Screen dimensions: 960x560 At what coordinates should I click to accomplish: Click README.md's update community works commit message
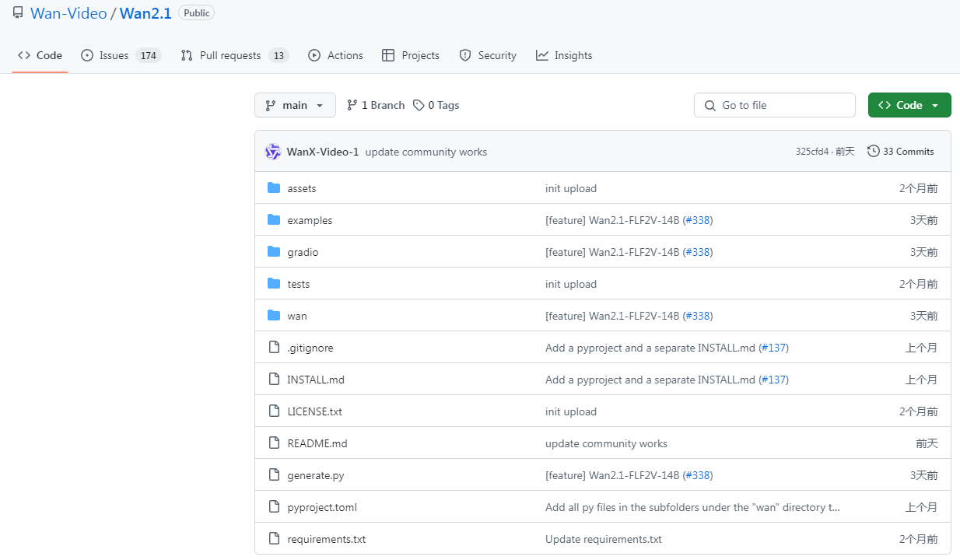point(606,443)
